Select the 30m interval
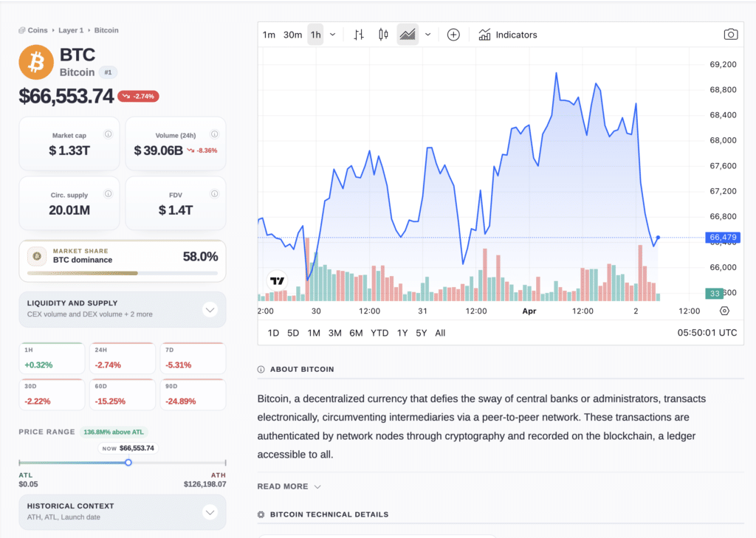 click(292, 34)
